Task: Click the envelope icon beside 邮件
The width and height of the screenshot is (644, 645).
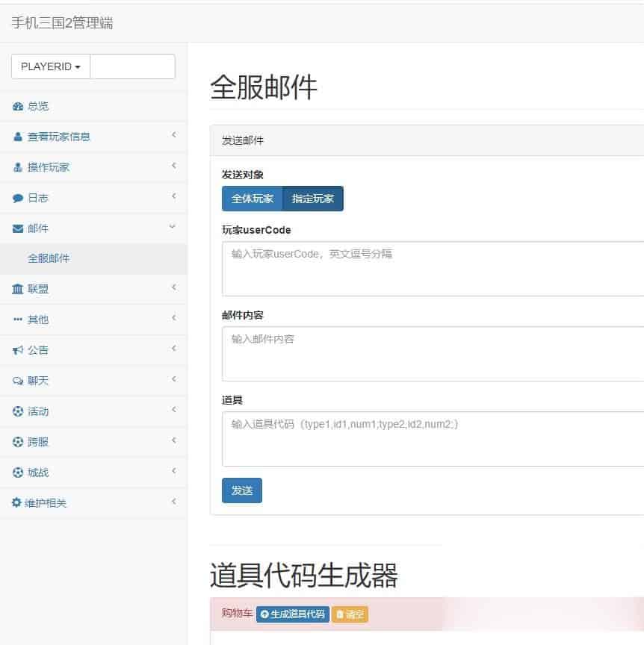Action: [18, 228]
